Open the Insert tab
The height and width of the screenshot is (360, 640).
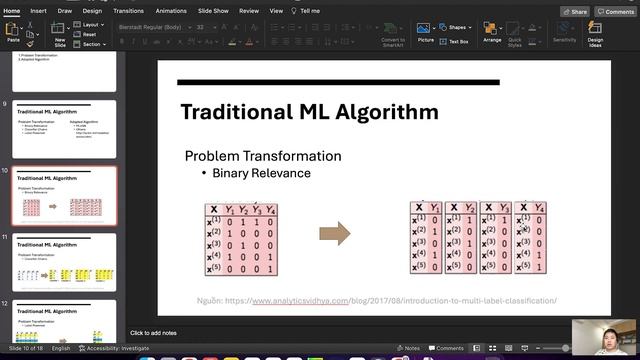[38, 11]
